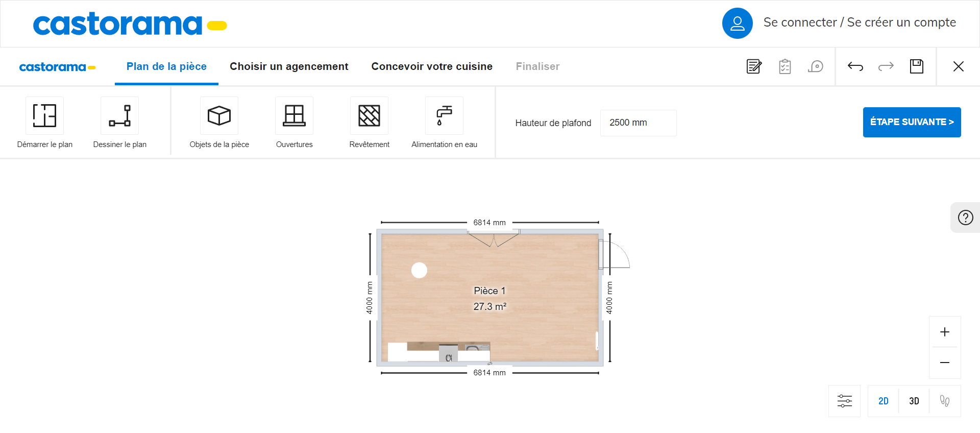Open Concevoir votre cuisine tab

click(432, 66)
